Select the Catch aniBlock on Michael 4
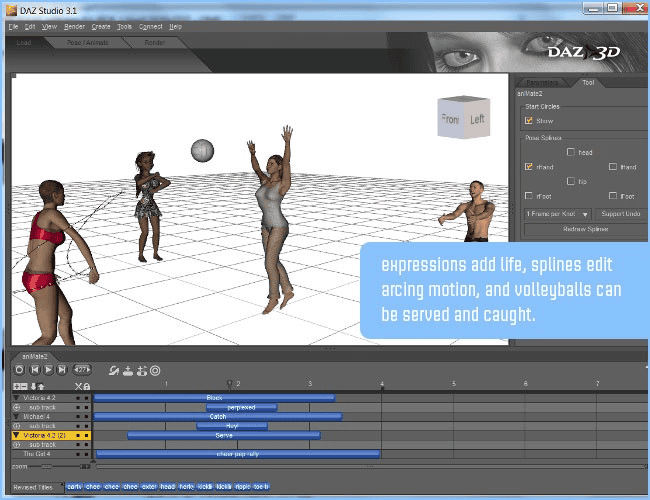 pyautogui.click(x=218, y=417)
